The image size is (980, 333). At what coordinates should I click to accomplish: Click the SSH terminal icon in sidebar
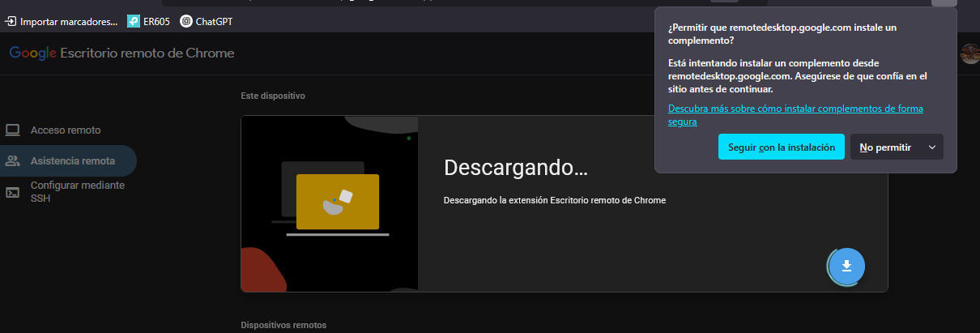tap(12, 192)
